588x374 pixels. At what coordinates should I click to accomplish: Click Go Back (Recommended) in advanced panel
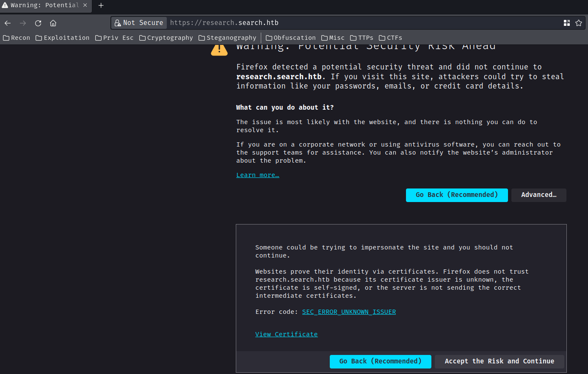coord(381,361)
